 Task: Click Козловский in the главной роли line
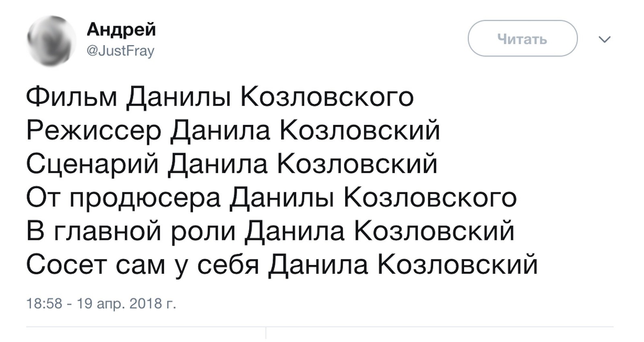tap(435, 232)
